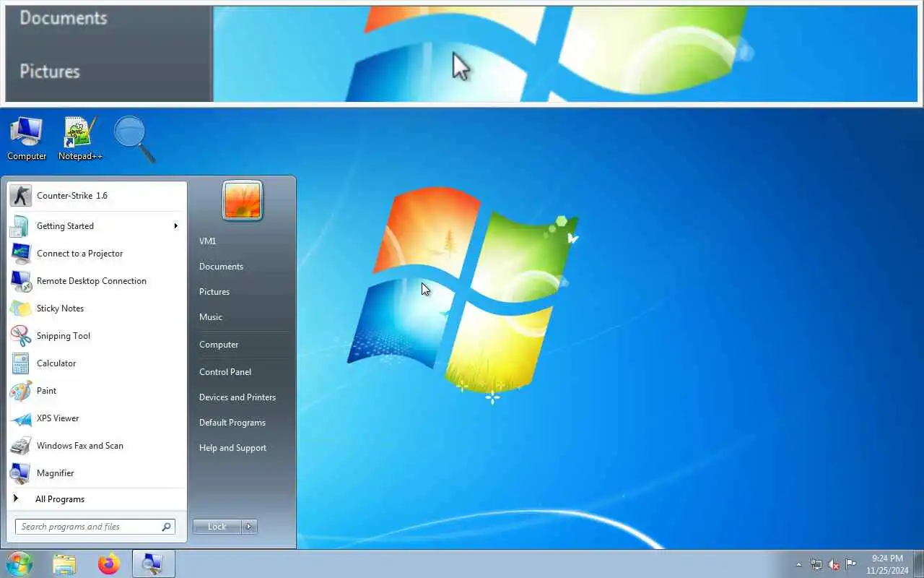The image size is (924, 578).
Task: Click the Magnifier program icon in Start menu
Action: [20, 473]
